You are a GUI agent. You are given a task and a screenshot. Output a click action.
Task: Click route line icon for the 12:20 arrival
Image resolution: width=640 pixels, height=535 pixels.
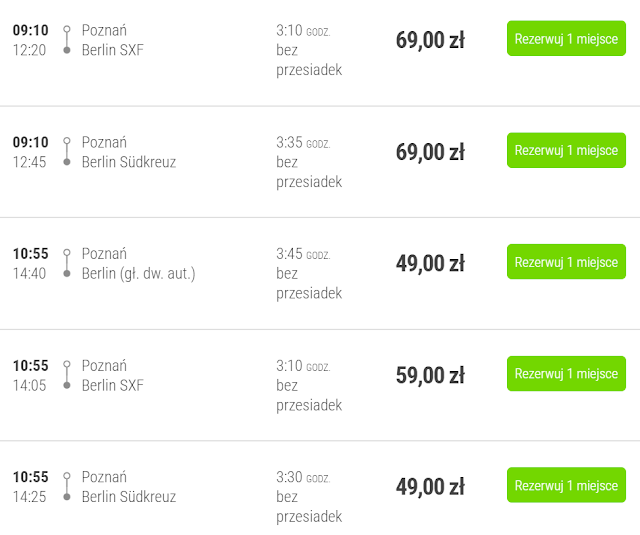pos(67,40)
